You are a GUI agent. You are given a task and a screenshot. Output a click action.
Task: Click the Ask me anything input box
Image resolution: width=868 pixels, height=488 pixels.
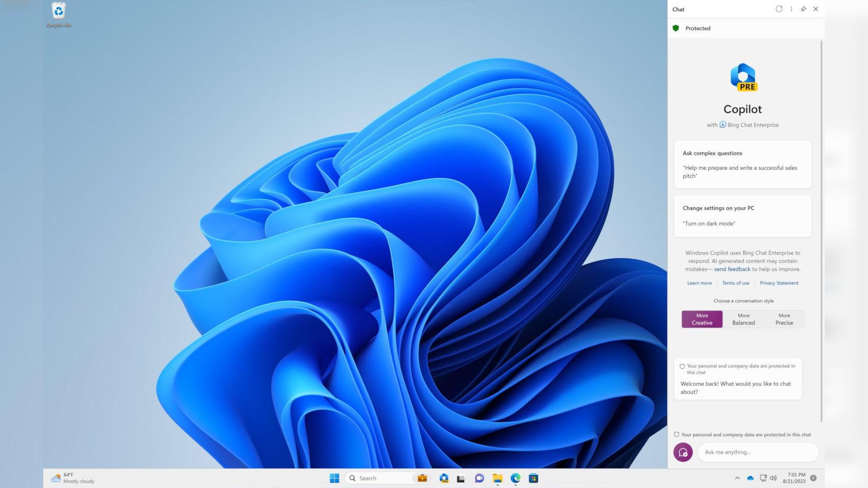[x=757, y=452]
